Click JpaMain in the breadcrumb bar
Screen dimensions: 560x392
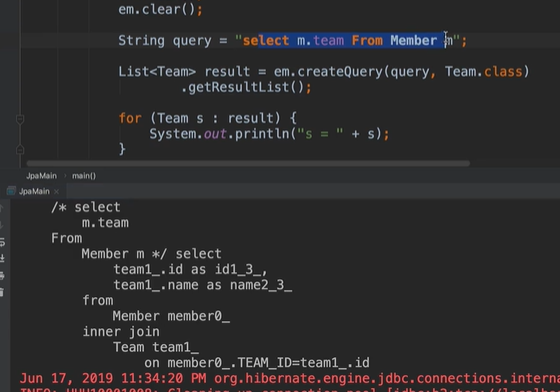[41, 176]
